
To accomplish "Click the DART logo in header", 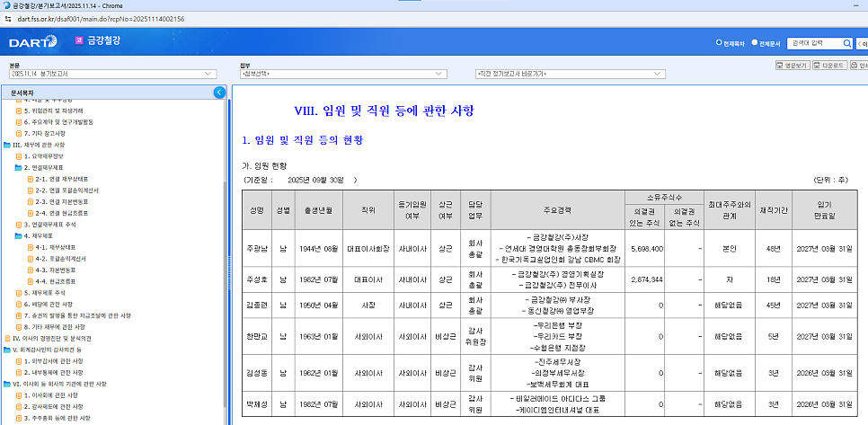I will [x=32, y=41].
